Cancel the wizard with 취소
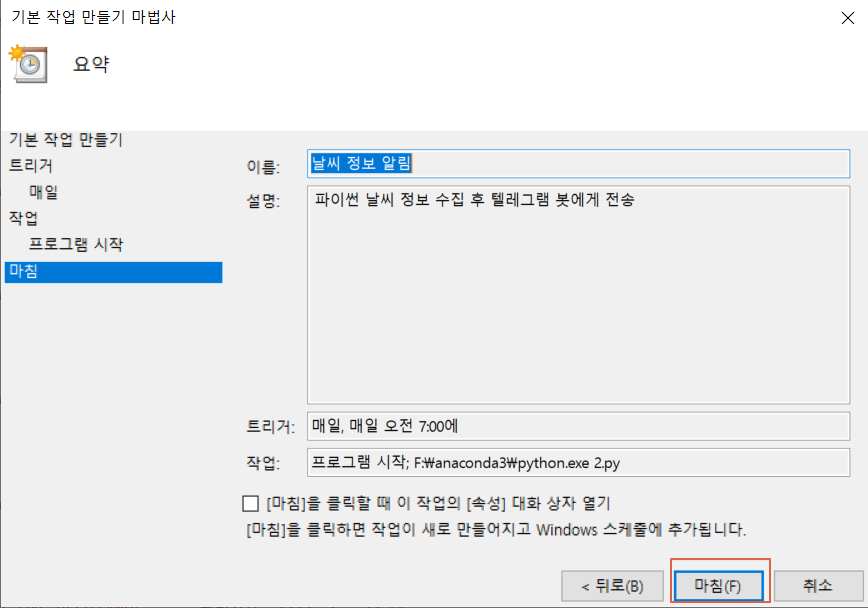 point(818,586)
